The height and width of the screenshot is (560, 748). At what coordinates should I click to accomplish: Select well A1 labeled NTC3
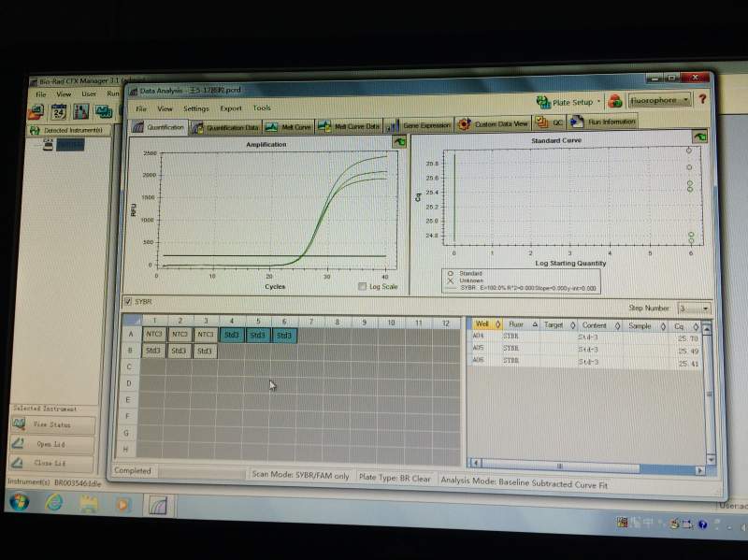tap(153, 335)
